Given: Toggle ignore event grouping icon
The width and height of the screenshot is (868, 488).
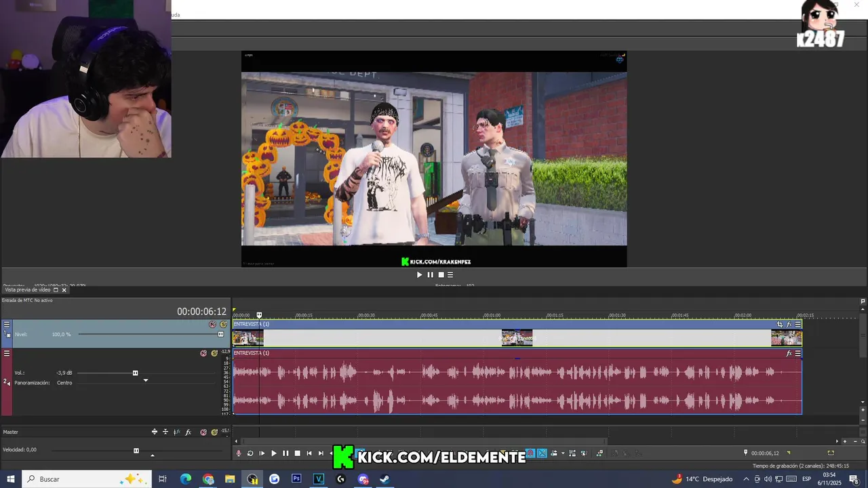Looking at the screenshot, I should tap(584, 453).
